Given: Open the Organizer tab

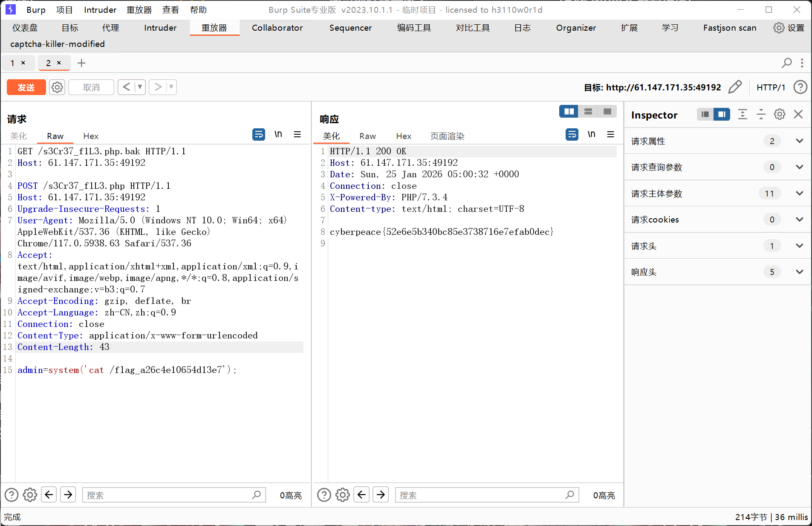Looking at the screenshot, I should pos(576,28).
